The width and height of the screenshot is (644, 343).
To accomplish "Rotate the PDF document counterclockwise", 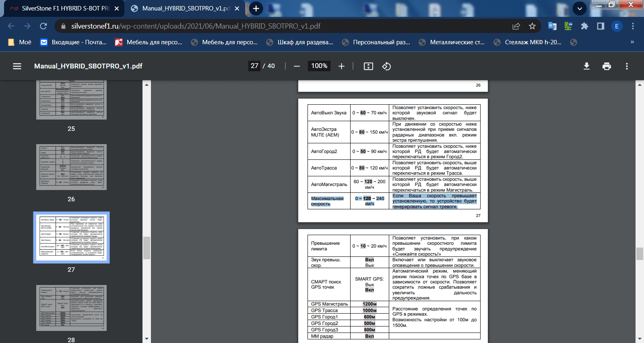I will (386, 66).
